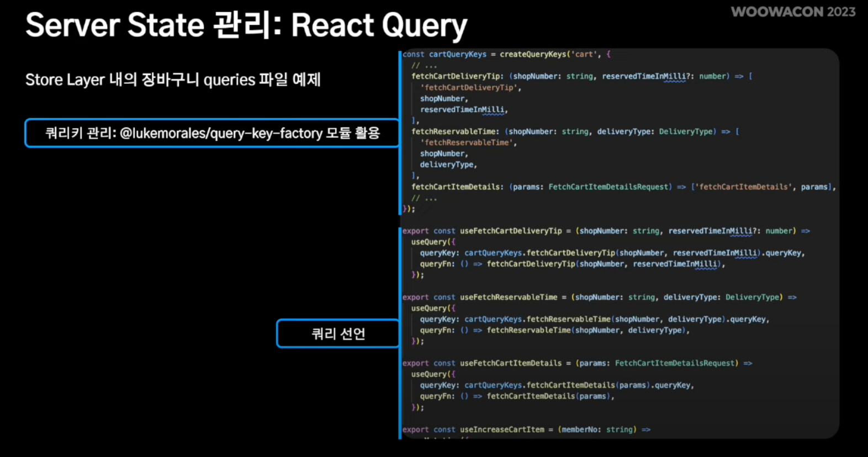Click the 'Server State 관리: React Query' title
Viewport: 868px width, 457px height.
pyautogui.click(x=246, y=25)
